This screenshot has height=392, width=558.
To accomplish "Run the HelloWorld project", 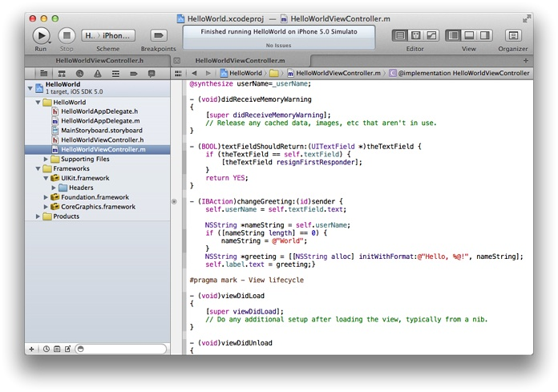I will coord(41,35).
